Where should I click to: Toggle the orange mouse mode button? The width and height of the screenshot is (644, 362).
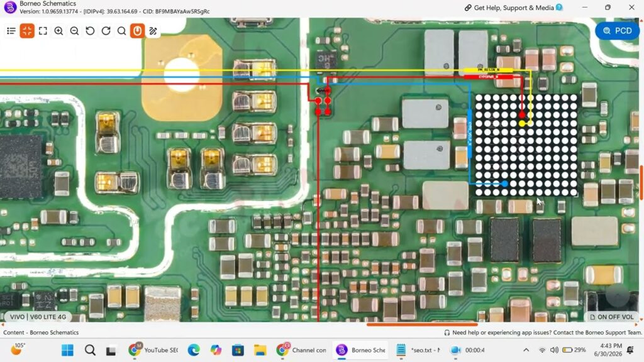pyautogui.click(x=137, y=31)
